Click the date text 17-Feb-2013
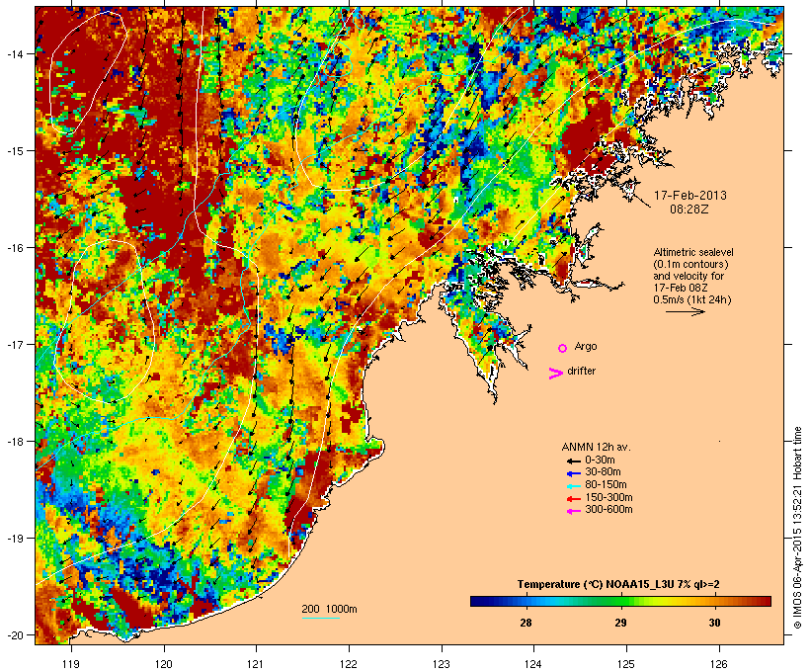 click(690, 196)
